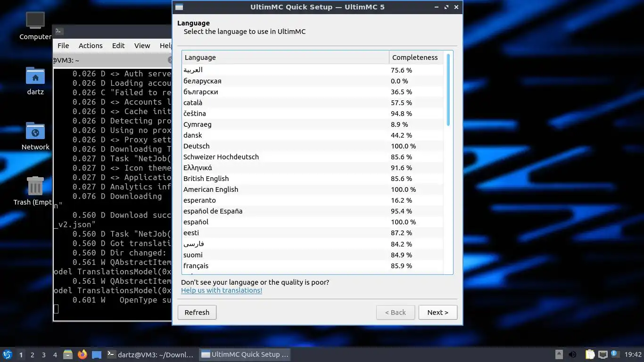Click the < Back button
This screenshot has width=644, height=362.
(x=396, y=312)
